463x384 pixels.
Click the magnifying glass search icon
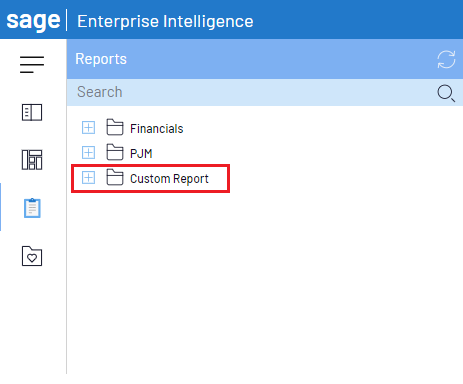click(x=446, y=93)
